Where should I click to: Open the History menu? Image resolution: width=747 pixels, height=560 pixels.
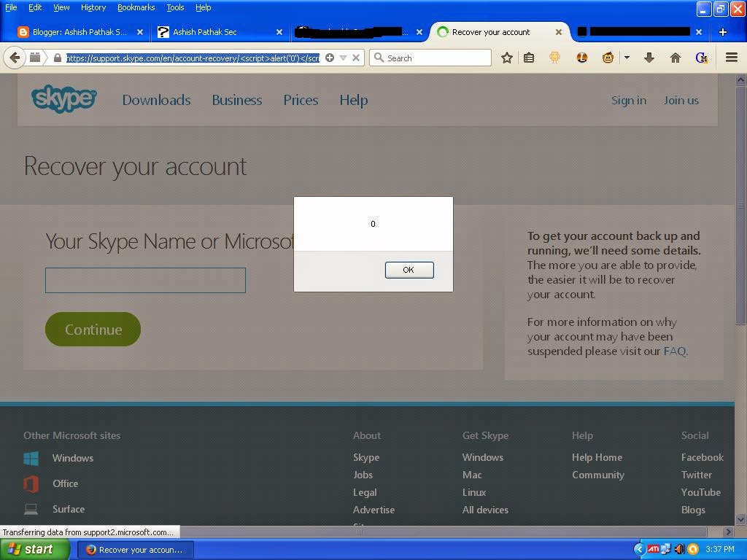[93, 7]
